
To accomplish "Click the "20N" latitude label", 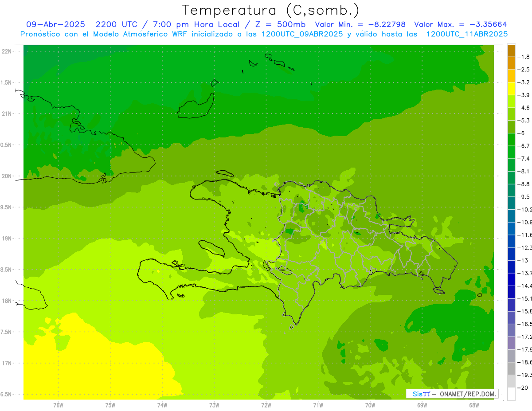I will (x=7, y=176).
